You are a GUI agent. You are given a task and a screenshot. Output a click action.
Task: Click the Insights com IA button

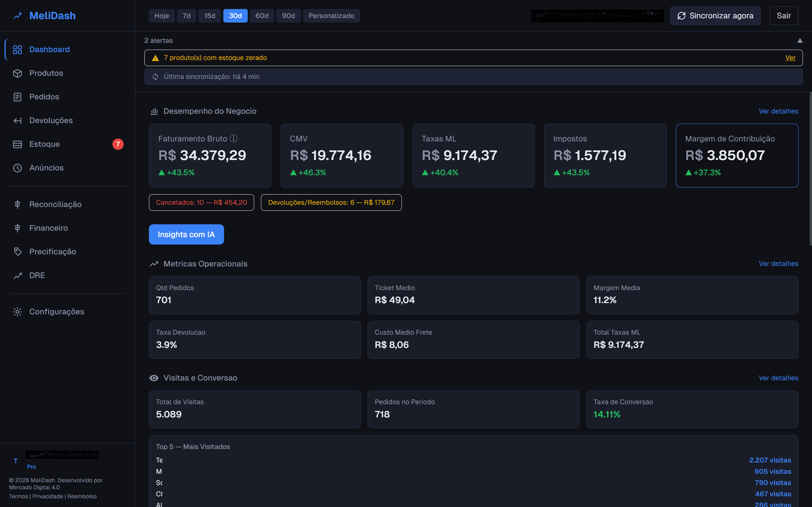(186, 234)
